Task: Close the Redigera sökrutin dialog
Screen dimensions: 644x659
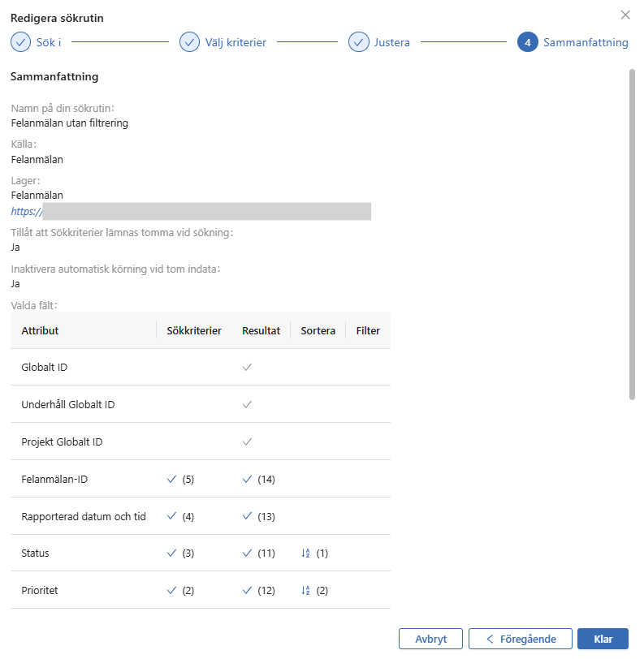Action: [625, 15]
